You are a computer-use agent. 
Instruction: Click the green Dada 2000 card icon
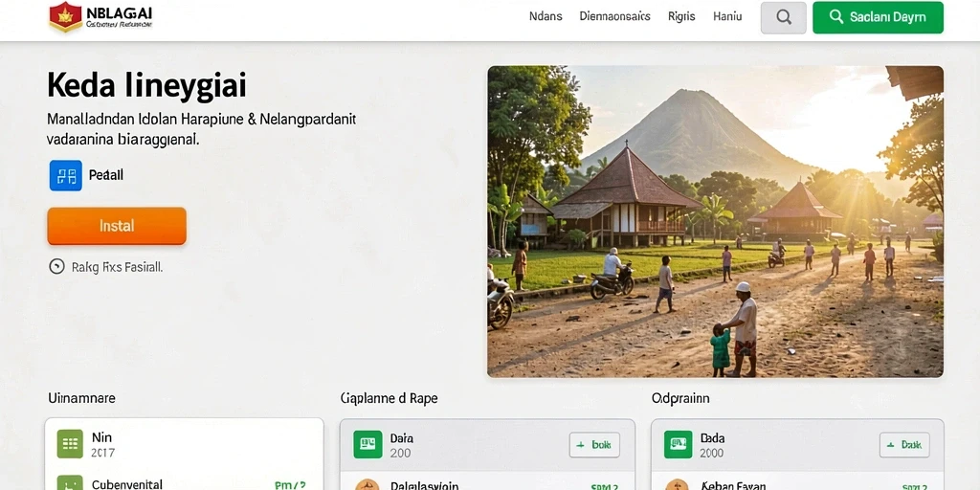pos(679,444)
